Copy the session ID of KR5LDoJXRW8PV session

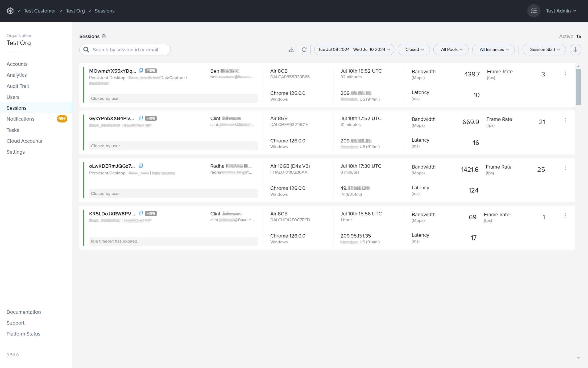tap(141, 213)
